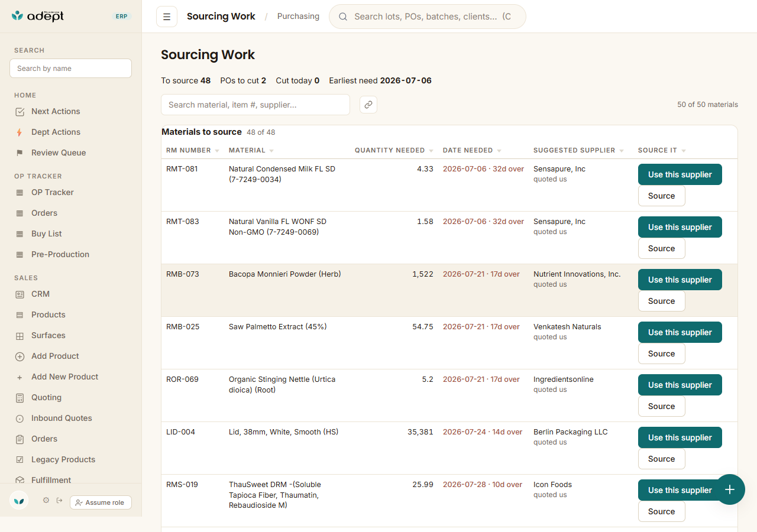Click the Assume role button
This screenshot has width=757, height=532.
[101, 502]
